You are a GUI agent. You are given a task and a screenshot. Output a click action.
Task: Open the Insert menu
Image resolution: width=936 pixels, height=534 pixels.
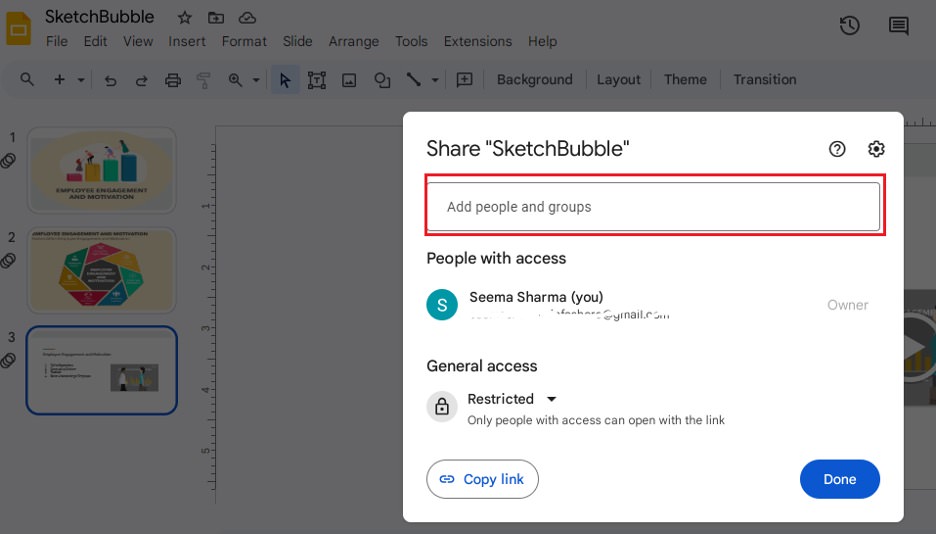(x=187, y=41)
